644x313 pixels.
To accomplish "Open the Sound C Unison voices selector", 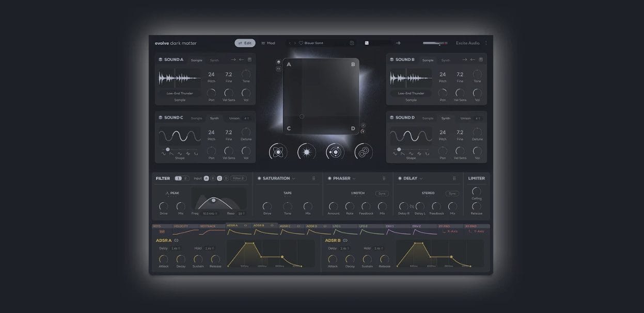I will 247,118.
